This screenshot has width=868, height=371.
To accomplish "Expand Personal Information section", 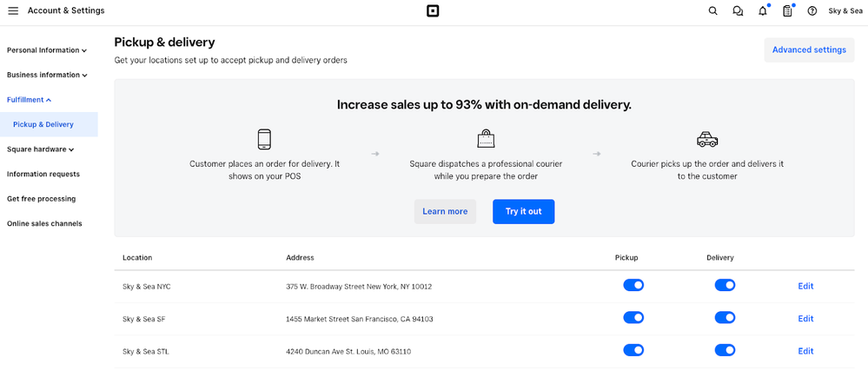I will click(x=46, y=50).
